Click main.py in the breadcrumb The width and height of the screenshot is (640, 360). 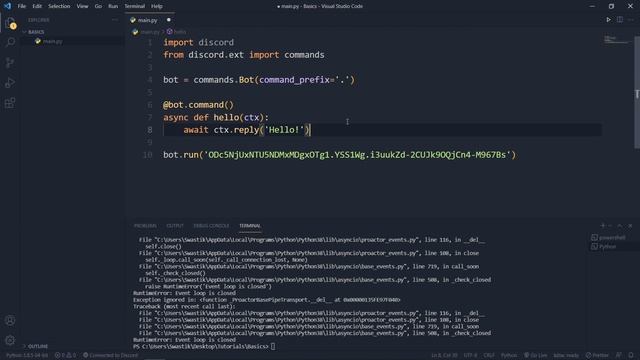click(150, 31)
